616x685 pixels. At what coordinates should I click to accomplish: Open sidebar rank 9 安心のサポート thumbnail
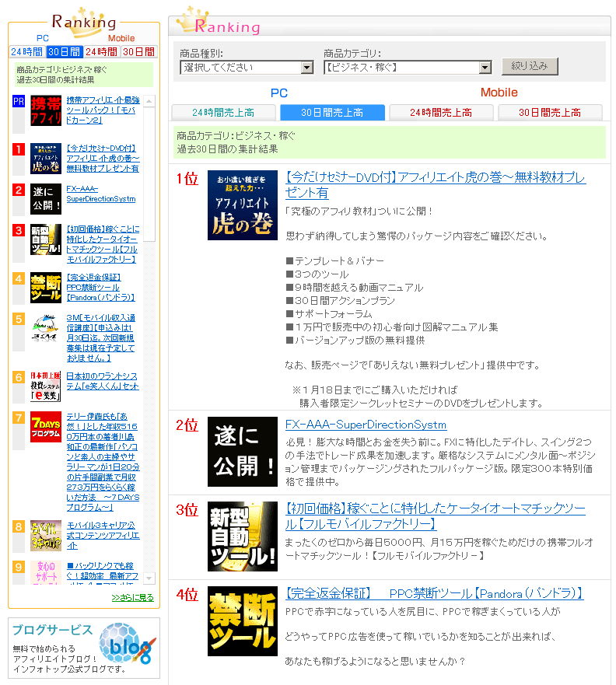[x=46, y=572]
